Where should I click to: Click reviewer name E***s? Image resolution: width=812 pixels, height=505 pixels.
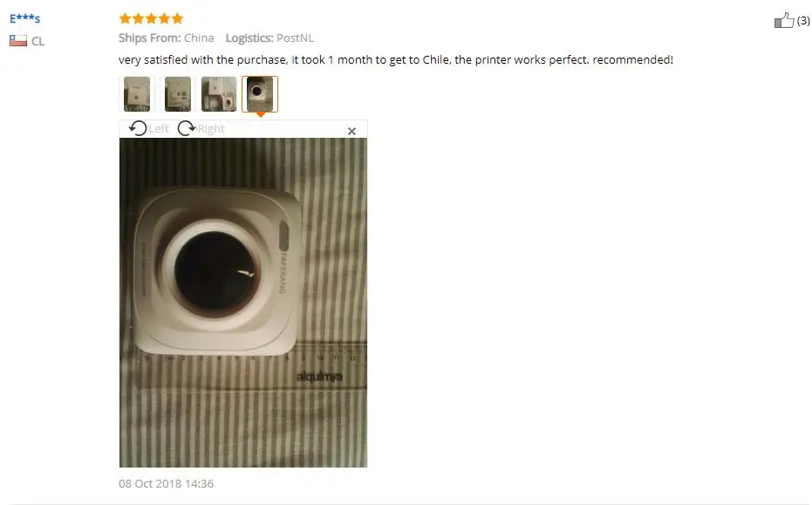[x=24, y=18]
